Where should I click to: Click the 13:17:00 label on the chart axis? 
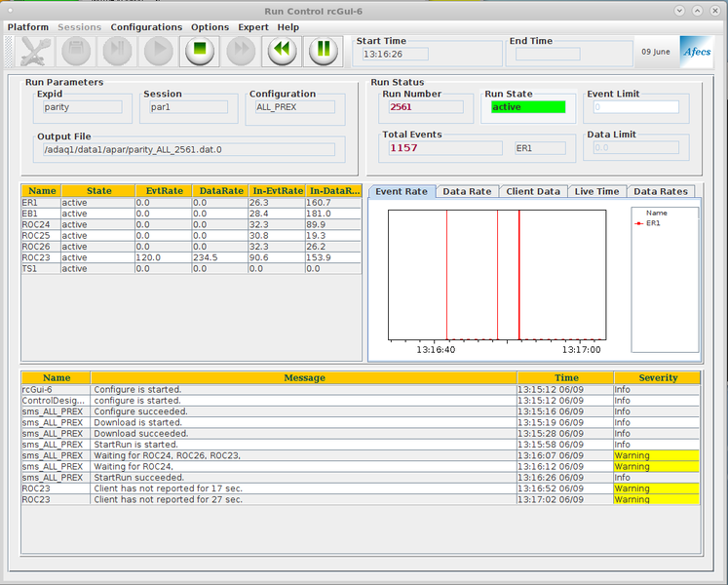[581, 350]
